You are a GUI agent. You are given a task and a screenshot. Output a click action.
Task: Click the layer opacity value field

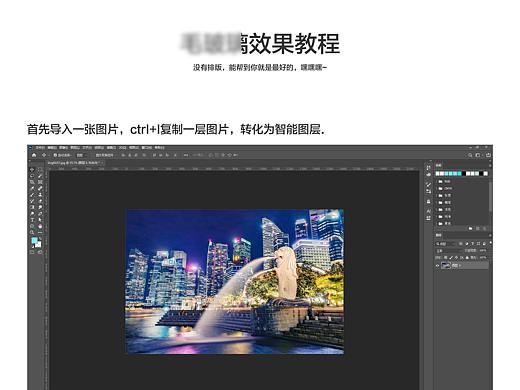point(483,251)
